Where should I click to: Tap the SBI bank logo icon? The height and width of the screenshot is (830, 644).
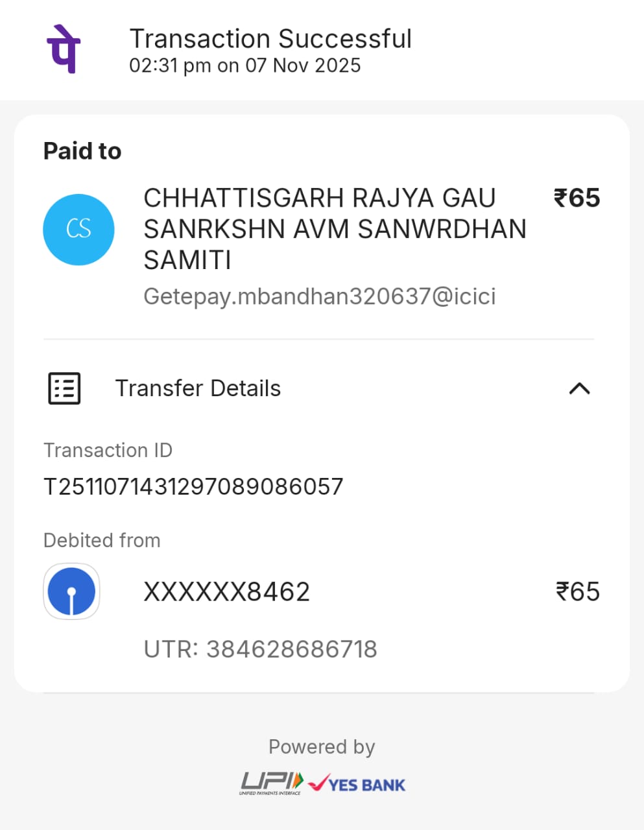(71, 591)
